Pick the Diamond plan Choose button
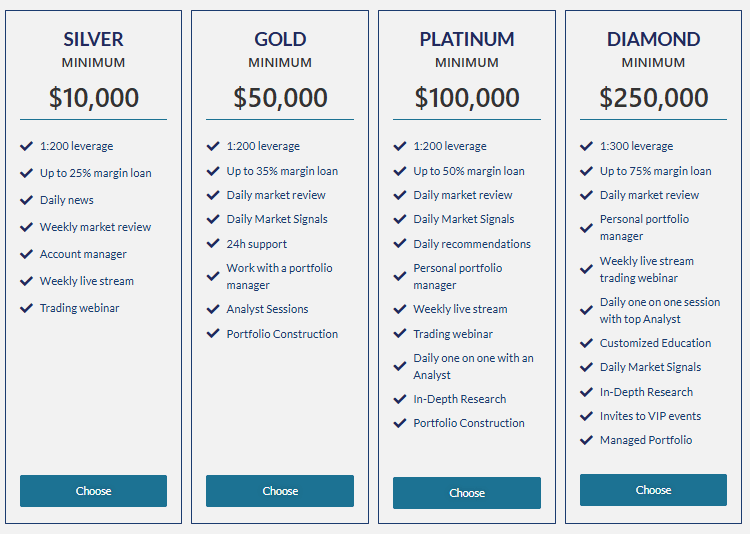Image resolution: width=750 pixels, height=534 pixels. tap(653, 490)
